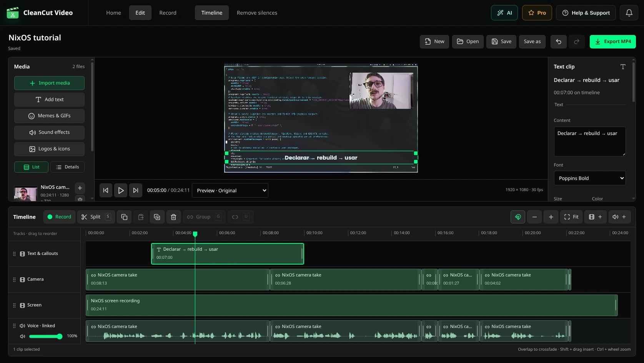The width and height of the screenshot is (644, 363).
Task: Add NixOS camera file to timeline
Action: [x=80, y=188]
